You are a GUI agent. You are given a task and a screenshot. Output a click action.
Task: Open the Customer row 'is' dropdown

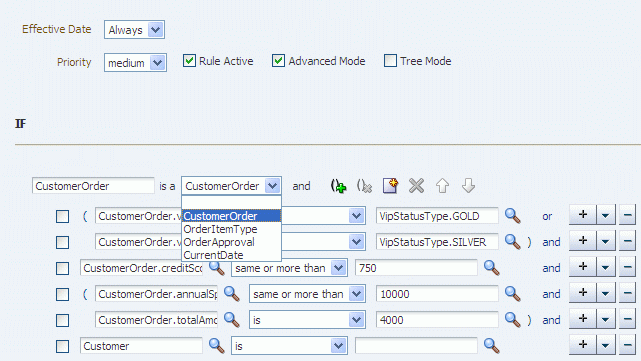tap(289, 346)
